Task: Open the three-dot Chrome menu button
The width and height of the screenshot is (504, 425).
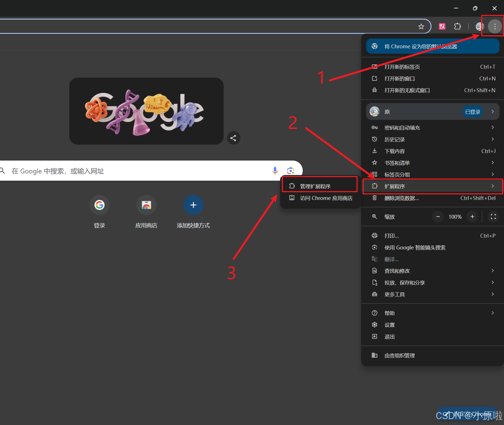Action: click(495, 27)
